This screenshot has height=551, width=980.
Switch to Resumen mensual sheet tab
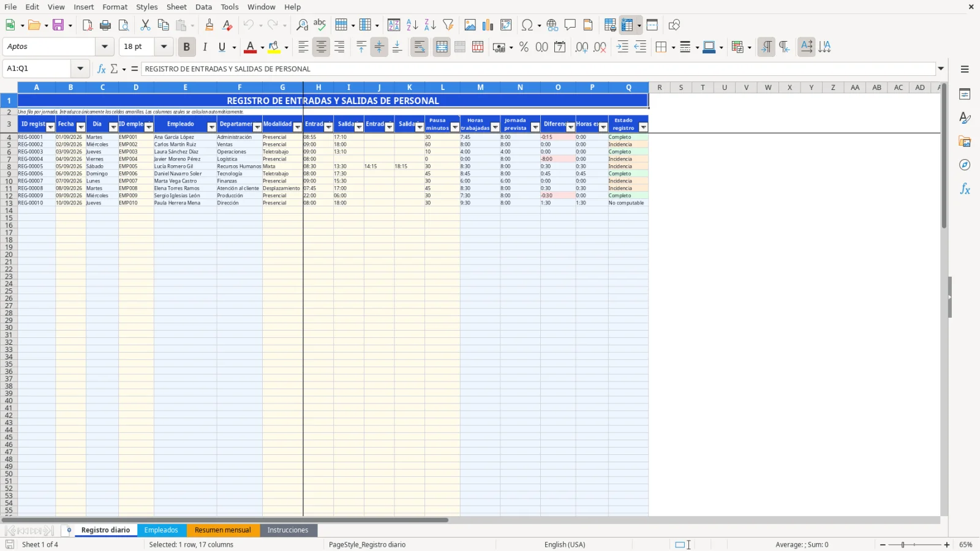[x=223, y=530]
